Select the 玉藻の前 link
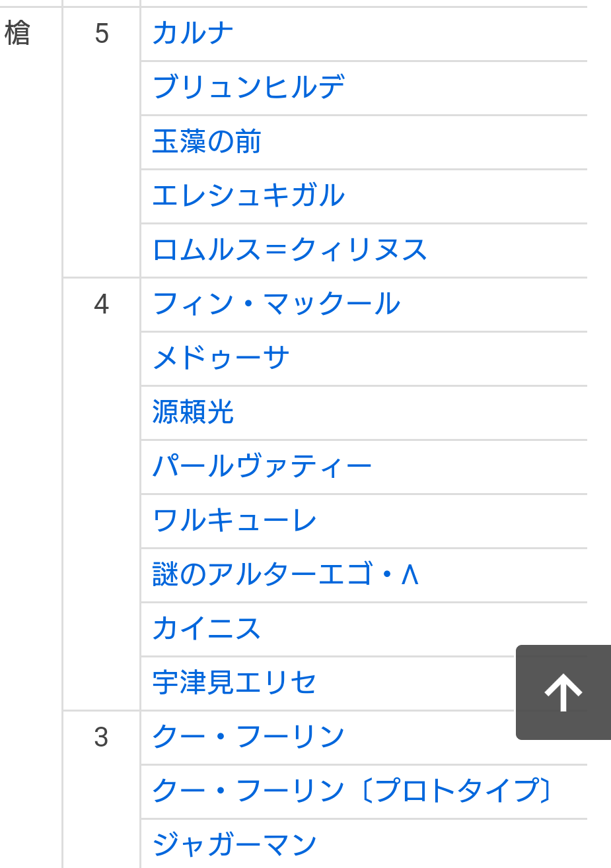Image resolution: width=611 pixels, height=868 pixels. point(207,142)
